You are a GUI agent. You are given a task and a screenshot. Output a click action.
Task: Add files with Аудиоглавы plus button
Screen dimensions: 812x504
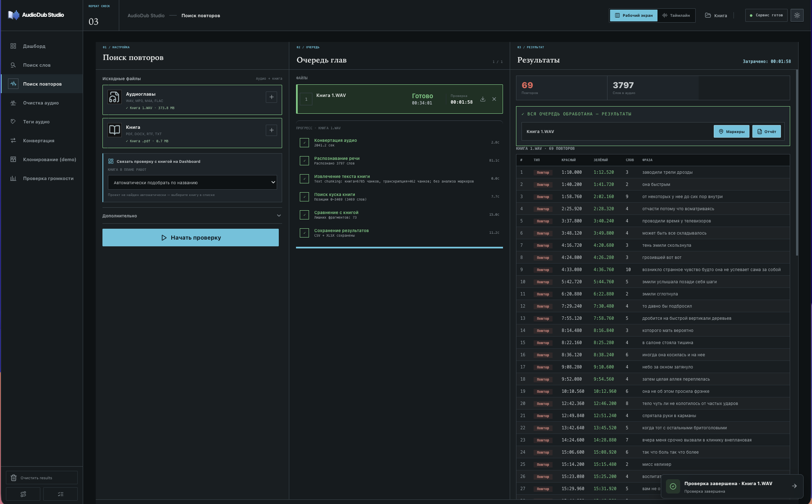click(x=271, y=97)
